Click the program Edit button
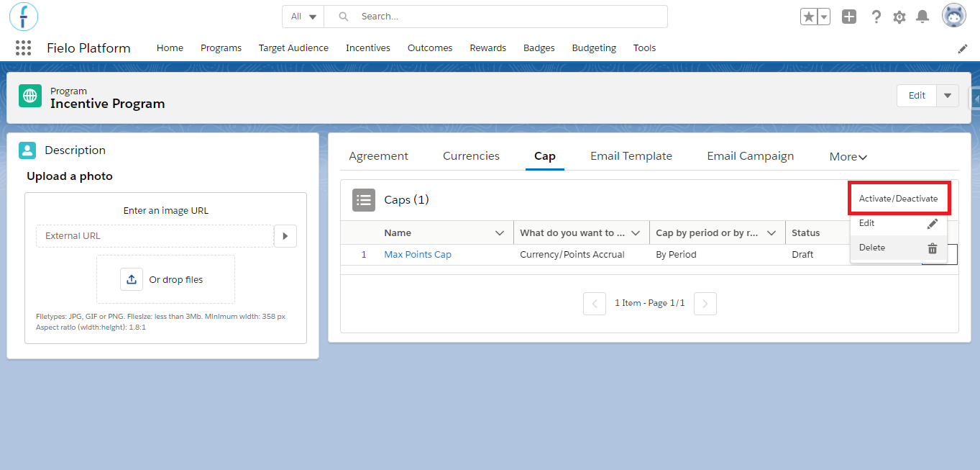Image resolution: width=980 pixels, height=470 pixels. point(917,95)
